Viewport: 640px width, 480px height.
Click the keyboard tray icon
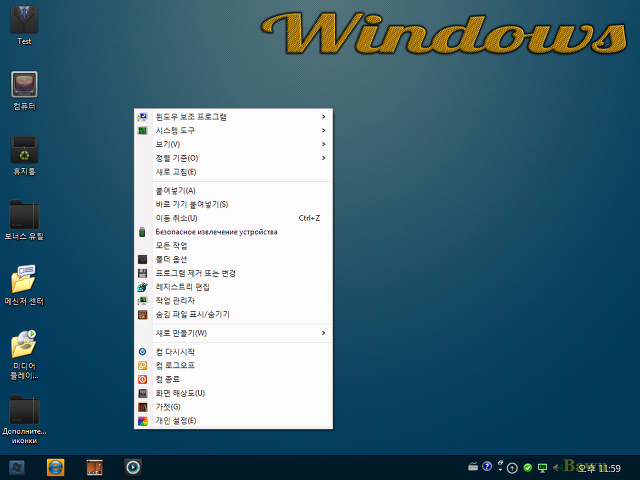click(473, 467)
